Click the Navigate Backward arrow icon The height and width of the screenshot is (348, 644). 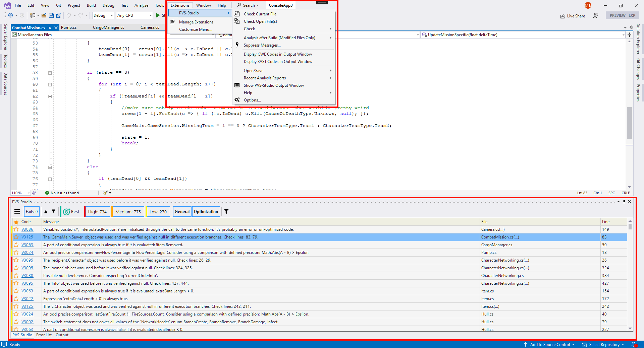click(x=11, y=15)
